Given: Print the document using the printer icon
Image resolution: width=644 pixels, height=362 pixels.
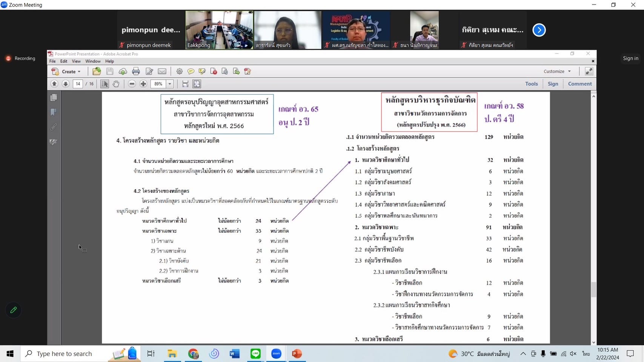Looking at the screenshot, I should pos(136,71).
